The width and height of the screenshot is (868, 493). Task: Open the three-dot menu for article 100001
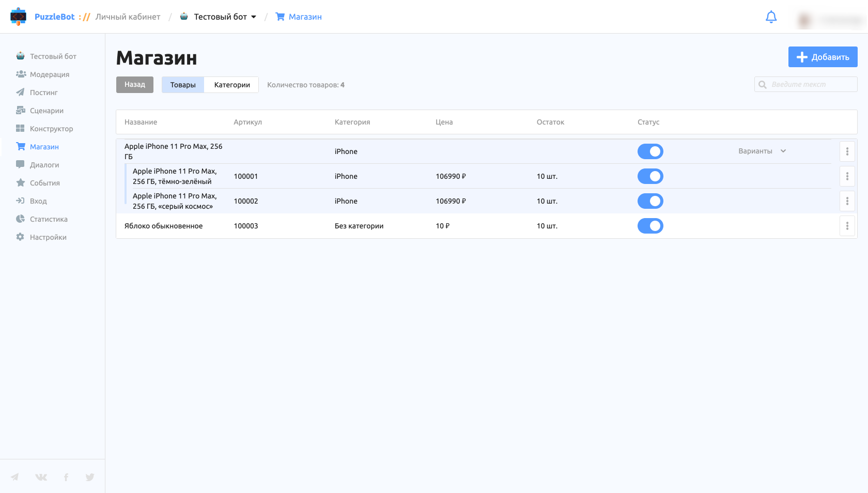847,176
